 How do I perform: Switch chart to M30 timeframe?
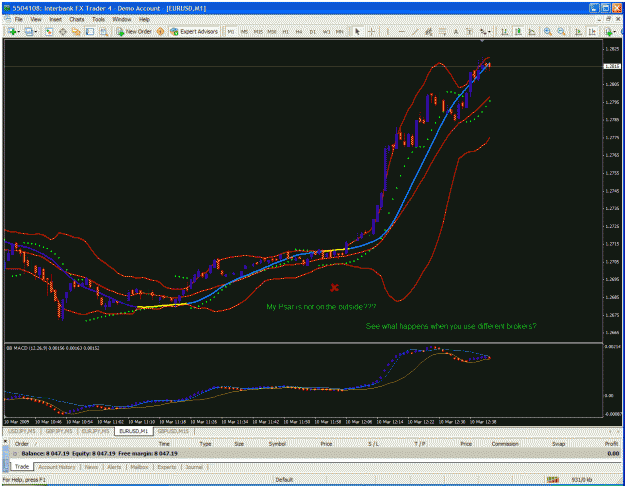point(272,31)
